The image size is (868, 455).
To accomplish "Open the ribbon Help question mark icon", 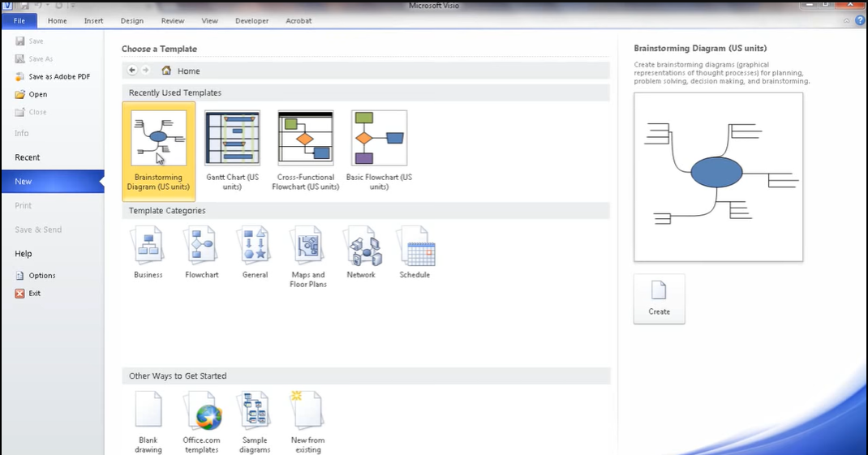I will [x=860, y=20].
